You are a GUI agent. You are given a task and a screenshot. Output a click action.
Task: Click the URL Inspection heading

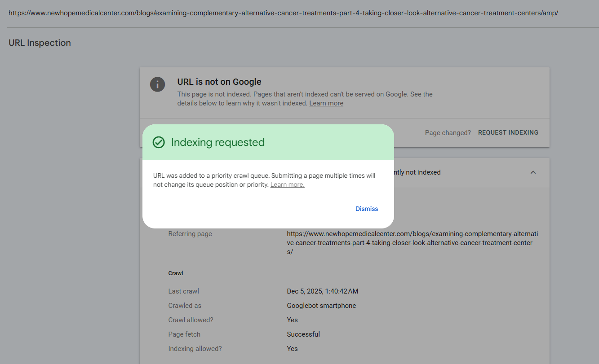tap(40, 43)
